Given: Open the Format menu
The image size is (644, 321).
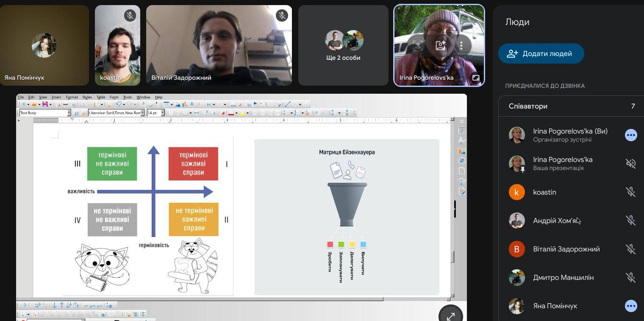Looking at the screenshot, I should (x=72, y=97).
